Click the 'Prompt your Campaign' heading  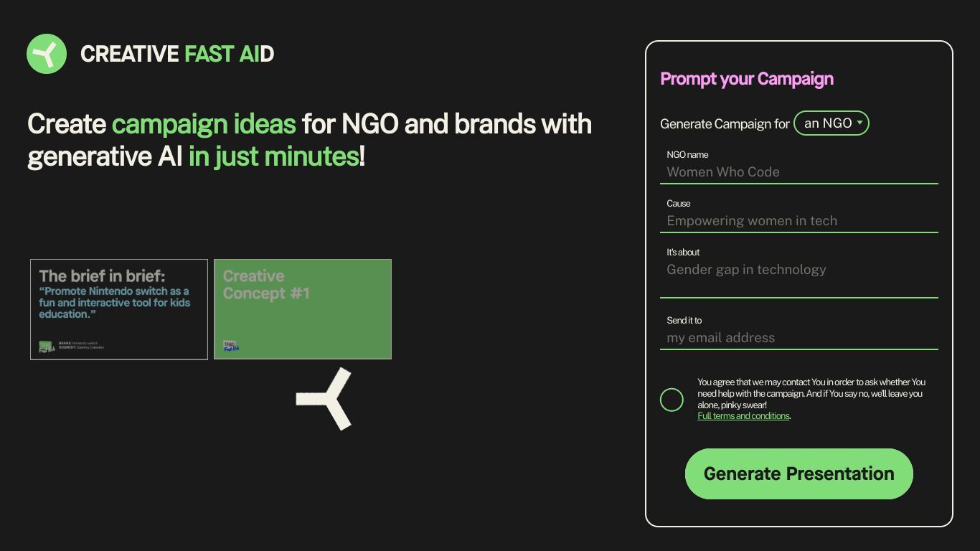pos(747,79)
